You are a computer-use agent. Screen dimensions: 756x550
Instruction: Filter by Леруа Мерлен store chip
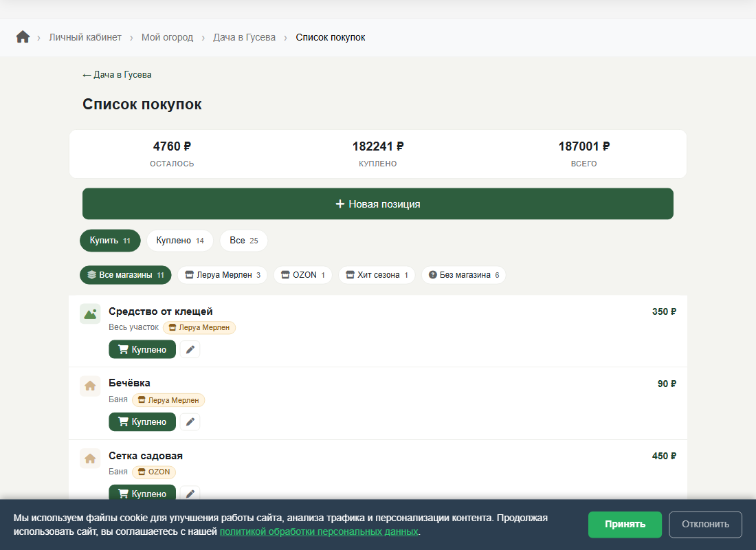pos(222,275)
